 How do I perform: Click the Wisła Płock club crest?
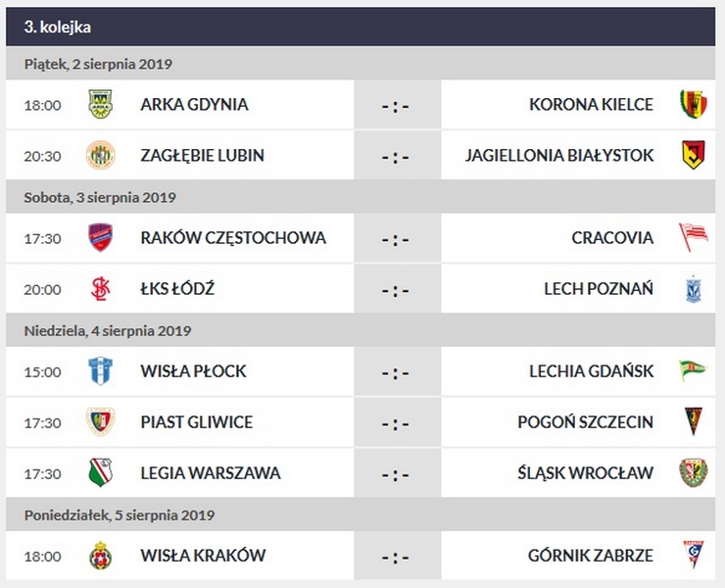point(100,371)
